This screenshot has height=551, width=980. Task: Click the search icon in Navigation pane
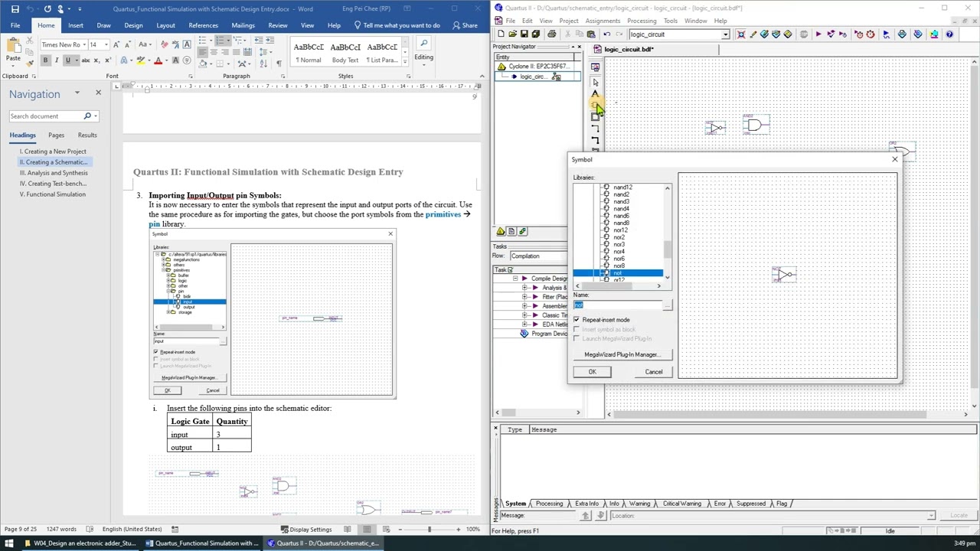[87, 116]
